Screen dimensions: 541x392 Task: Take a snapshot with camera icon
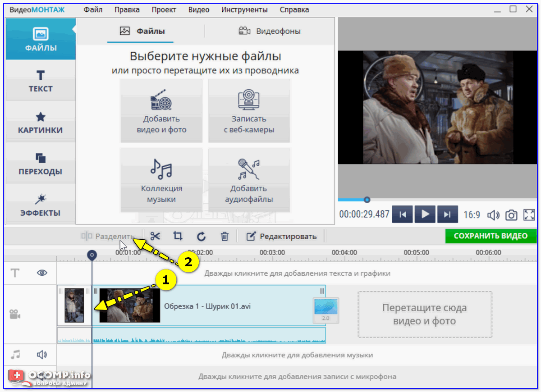[511, 215]
